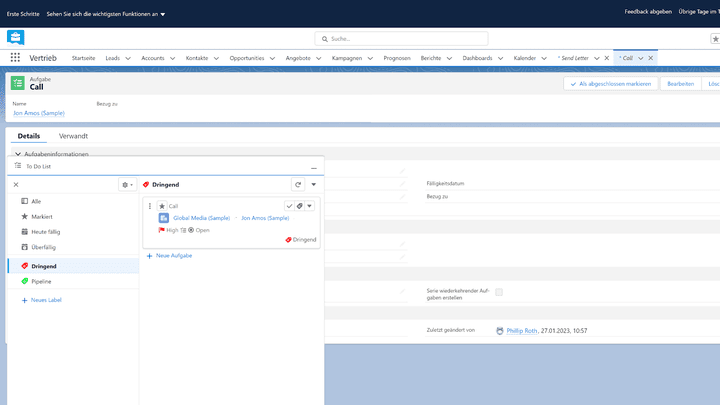Toggle the recurring series checkbox
Image resolution: width=720 pixels, height=405 pixels.
[x=499, y=292]
